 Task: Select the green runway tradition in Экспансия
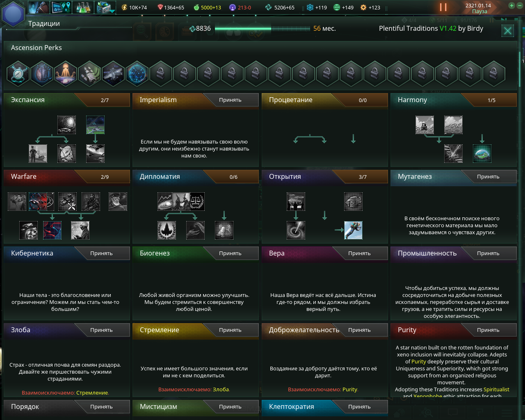tap(96, 125)
